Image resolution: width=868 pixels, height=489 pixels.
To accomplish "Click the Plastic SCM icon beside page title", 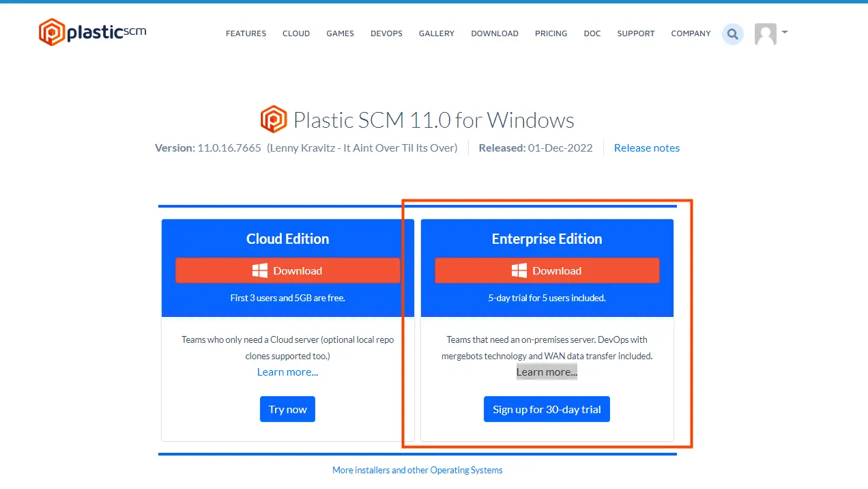I will pyautogui.click(x=274, y=120).
